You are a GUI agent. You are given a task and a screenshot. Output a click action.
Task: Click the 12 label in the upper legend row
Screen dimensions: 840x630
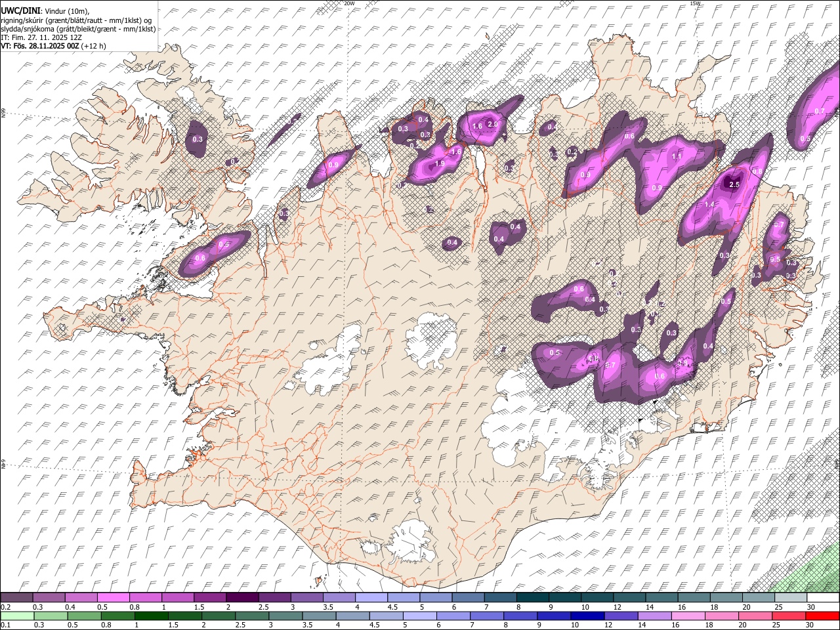click(x=617, y=607)
